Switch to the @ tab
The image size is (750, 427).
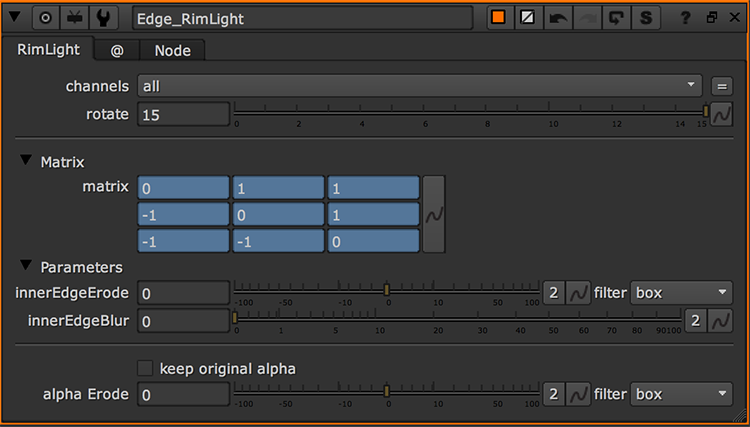click(116, 50)
